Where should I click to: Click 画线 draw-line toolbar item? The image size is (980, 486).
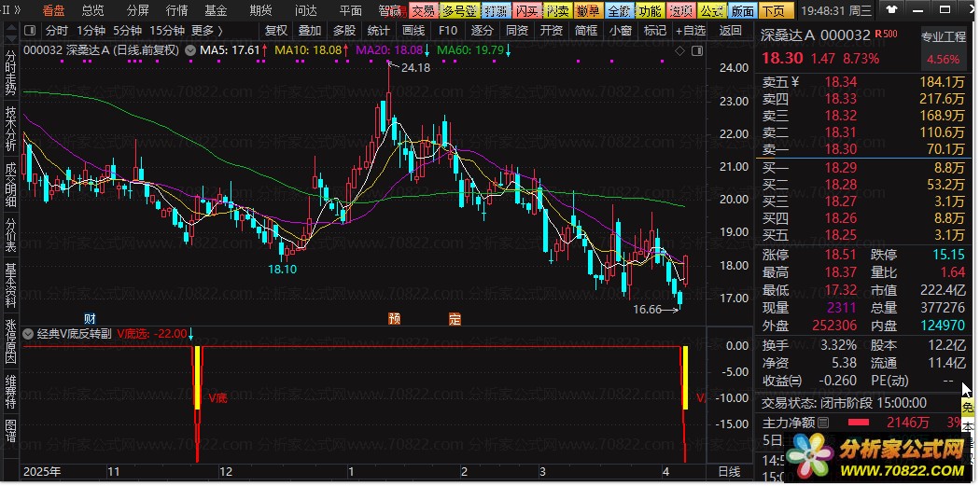(x=413, y=31)
